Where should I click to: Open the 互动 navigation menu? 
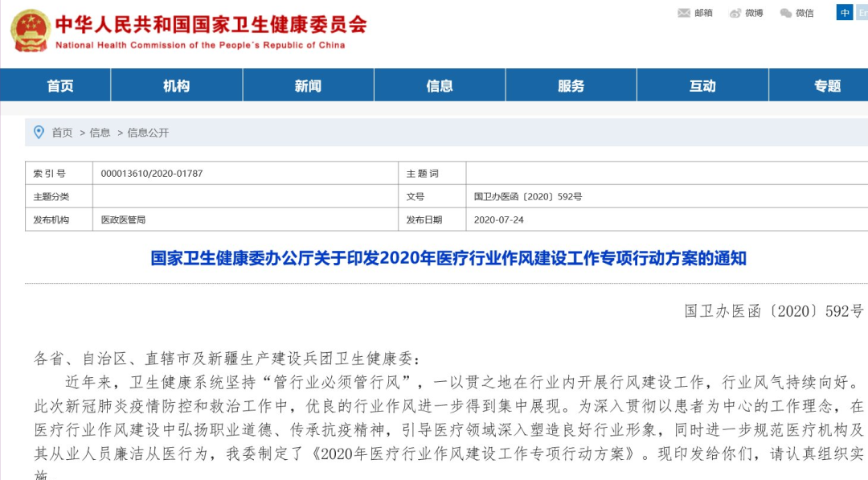(702, 85)
